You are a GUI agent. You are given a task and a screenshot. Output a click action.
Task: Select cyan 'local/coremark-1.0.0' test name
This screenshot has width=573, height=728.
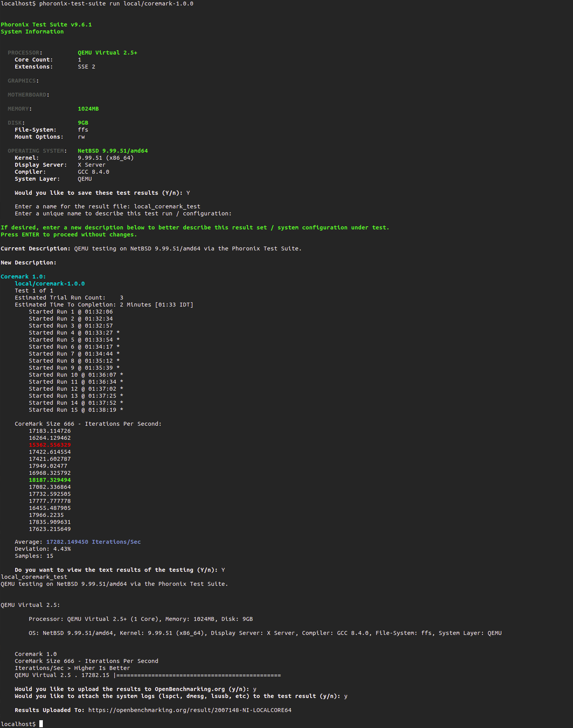click(x=50, y=284)
